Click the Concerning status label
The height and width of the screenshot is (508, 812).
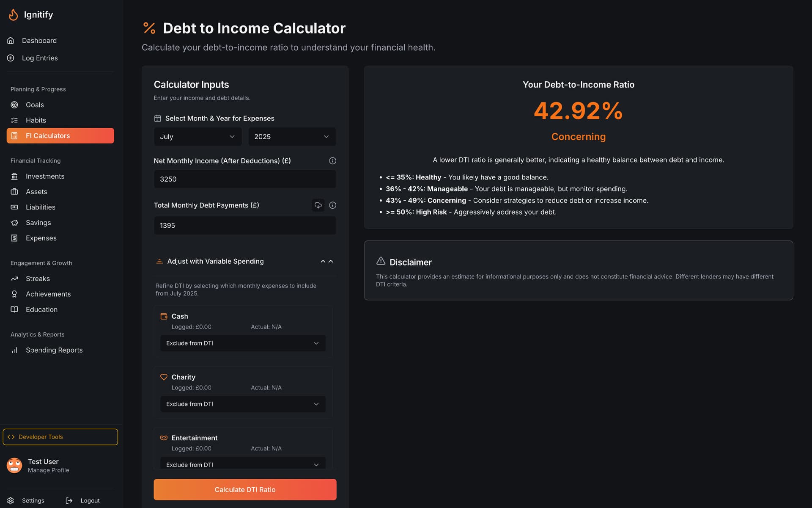(578, 137)
